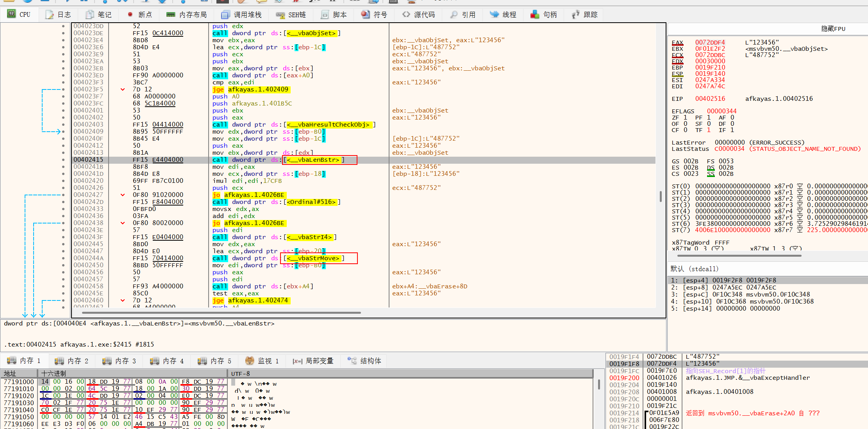Select the EAX register value 0072DDF4
Image resolution: width=868 pixels, height=429 pixels.
(710, 42)
